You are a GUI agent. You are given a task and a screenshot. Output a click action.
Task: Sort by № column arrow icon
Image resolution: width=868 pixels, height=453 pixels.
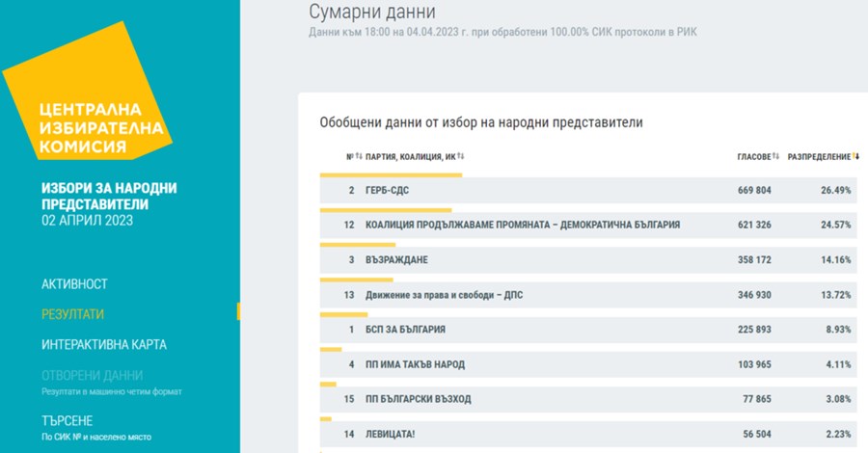pyautogui.click(x=359, y=156)
